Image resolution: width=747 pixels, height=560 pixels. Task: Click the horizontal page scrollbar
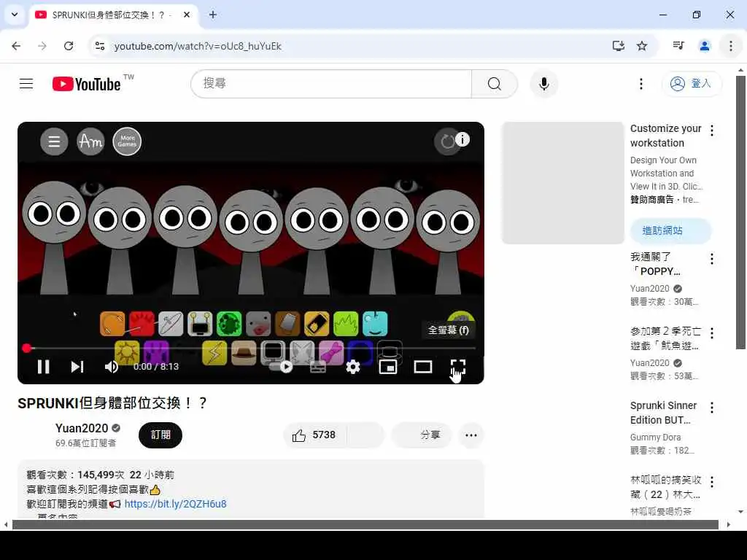365,525
